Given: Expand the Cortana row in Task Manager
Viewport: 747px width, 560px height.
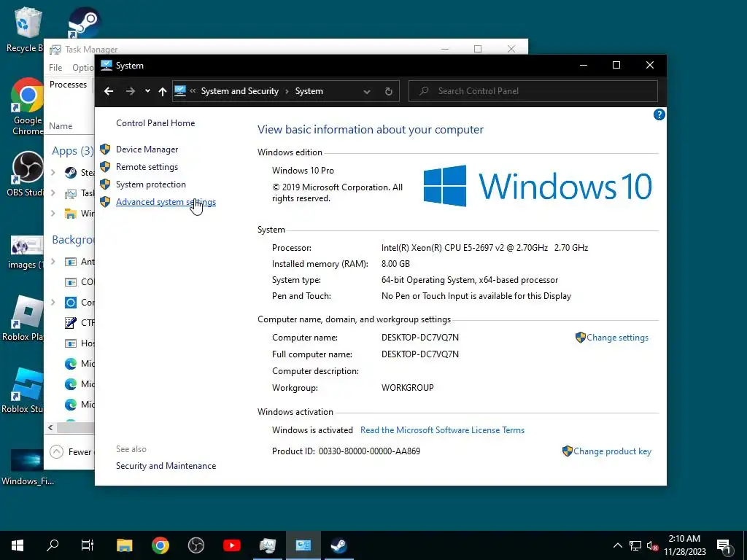Looking at the screenshot, I should tap(53, 302).
